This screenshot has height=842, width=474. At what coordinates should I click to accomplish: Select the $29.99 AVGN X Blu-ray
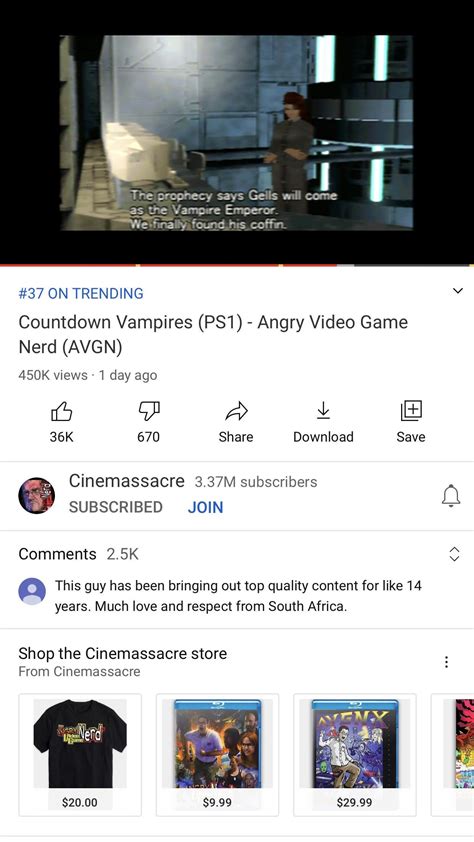pyautogui.click(x=355, y=754)
